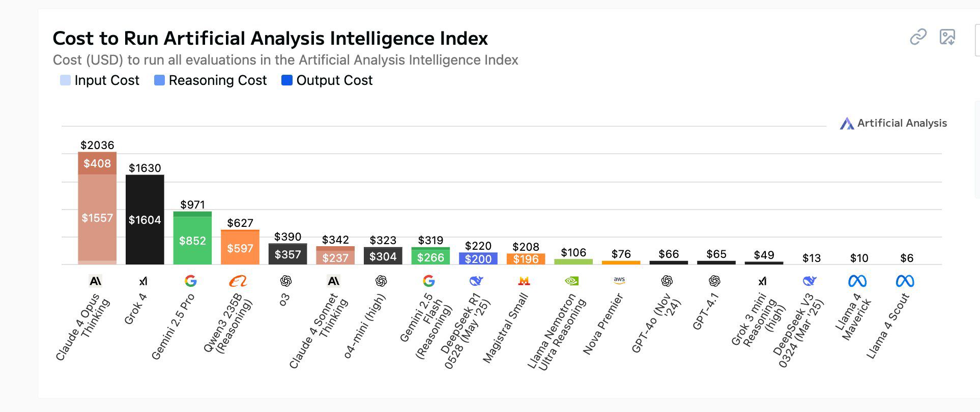Viewport: 980px width, 412px height.
Task: Click the Grok 4 black bar
Action: pyautogui.click(x=145, y=219)
